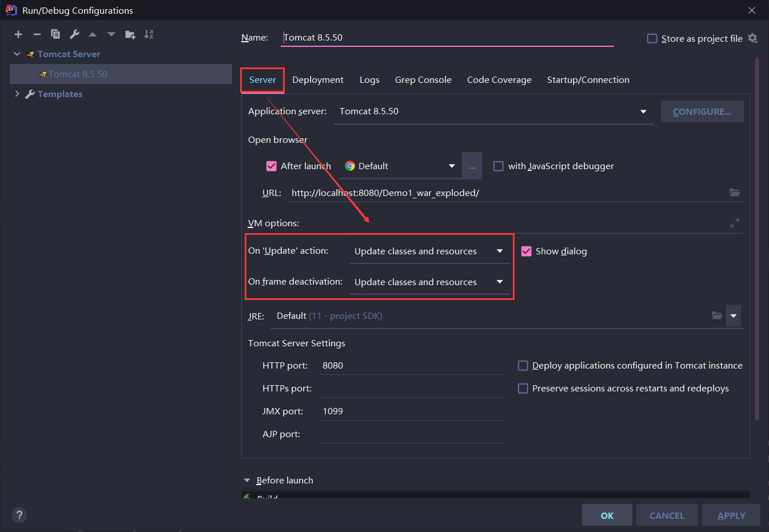Open the Default browser dropdown
The height and width of the screenshot is (532, 769).
point(400,166)
